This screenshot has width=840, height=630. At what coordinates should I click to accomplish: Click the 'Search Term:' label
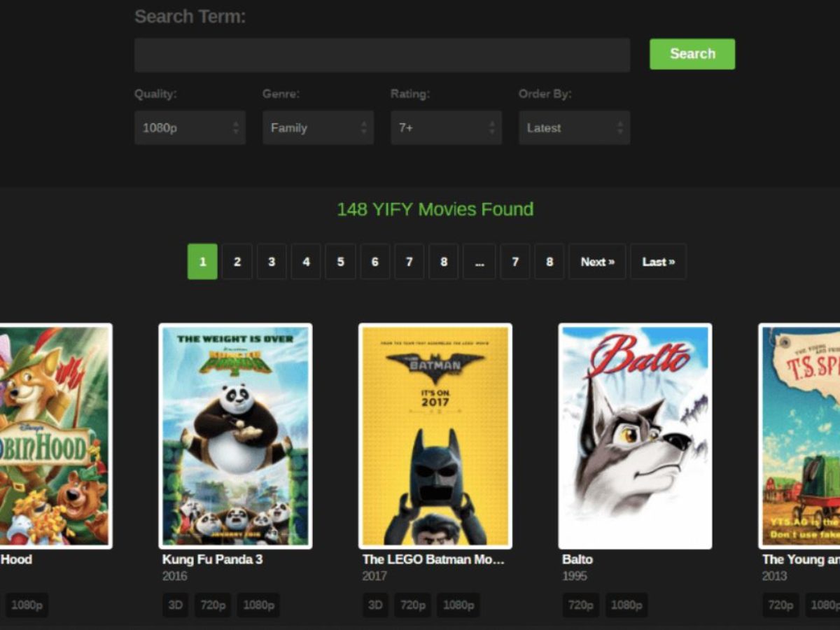[190, 17]
